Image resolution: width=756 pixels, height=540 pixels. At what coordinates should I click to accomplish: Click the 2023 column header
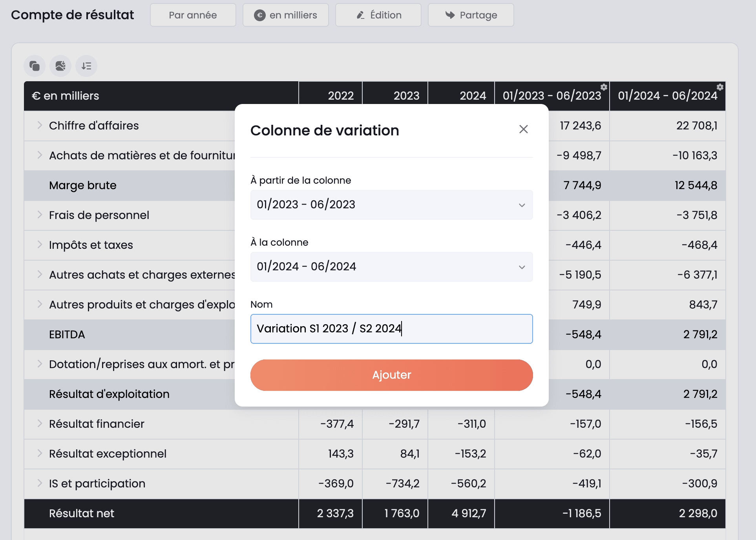[406, 96]
